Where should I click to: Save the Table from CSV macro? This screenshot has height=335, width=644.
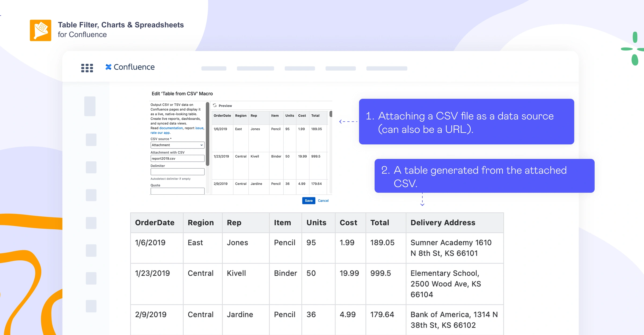point(309,201)
